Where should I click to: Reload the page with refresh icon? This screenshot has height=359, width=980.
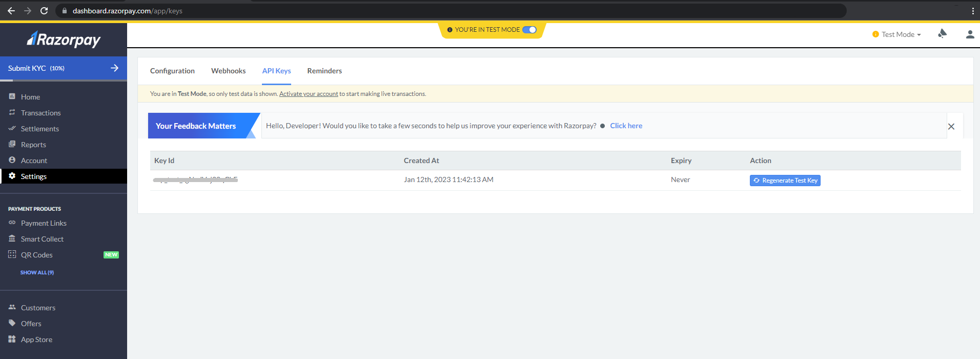44,11
